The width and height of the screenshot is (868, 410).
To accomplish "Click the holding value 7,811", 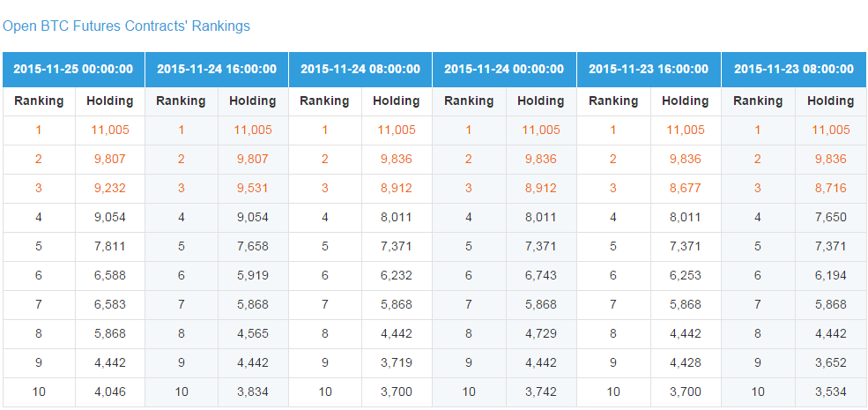I will [109, 247].
